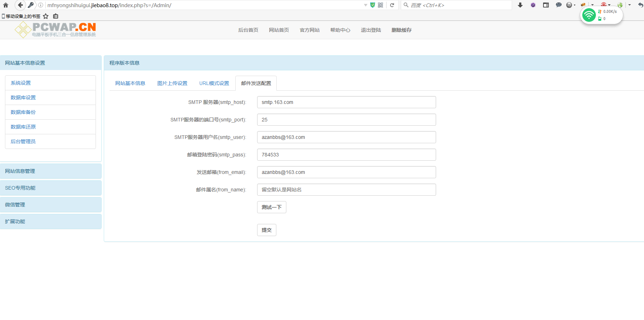The height and width of the screenshot is (320, 644).
Task: Click the smtp_port field containing 25
Action: tap(347, 120)
